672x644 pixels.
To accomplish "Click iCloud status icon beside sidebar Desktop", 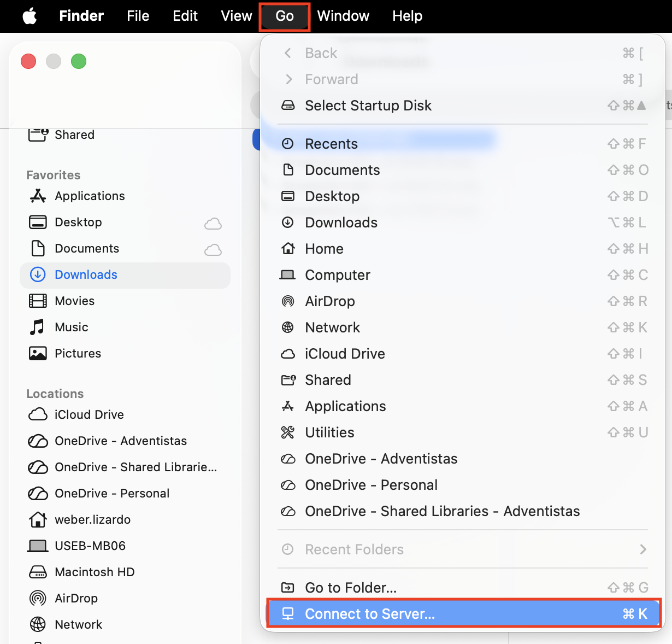I will (x=213, y=223).
